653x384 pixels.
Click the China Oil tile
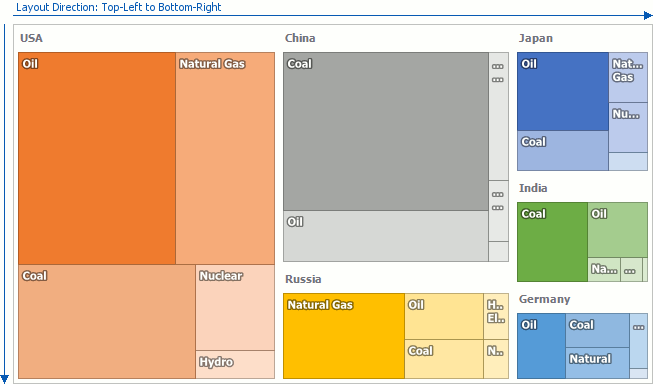(x=386, y=236)
